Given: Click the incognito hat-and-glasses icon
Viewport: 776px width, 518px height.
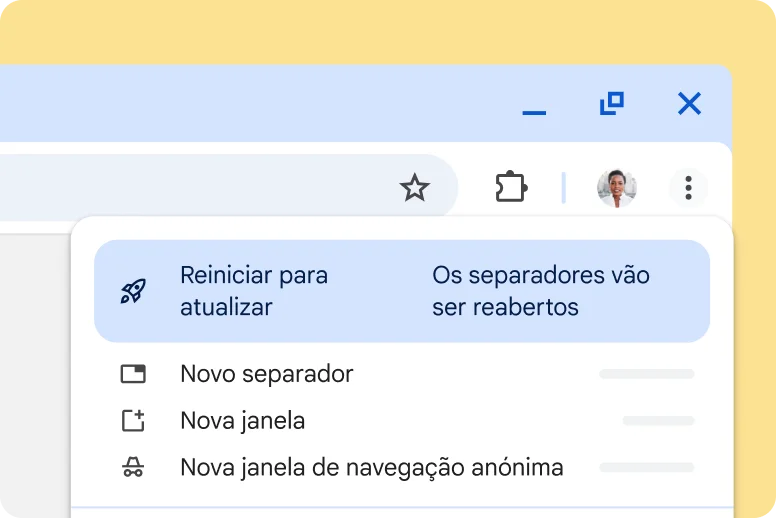Looking at the screenshot, I should tap(133, 467).
